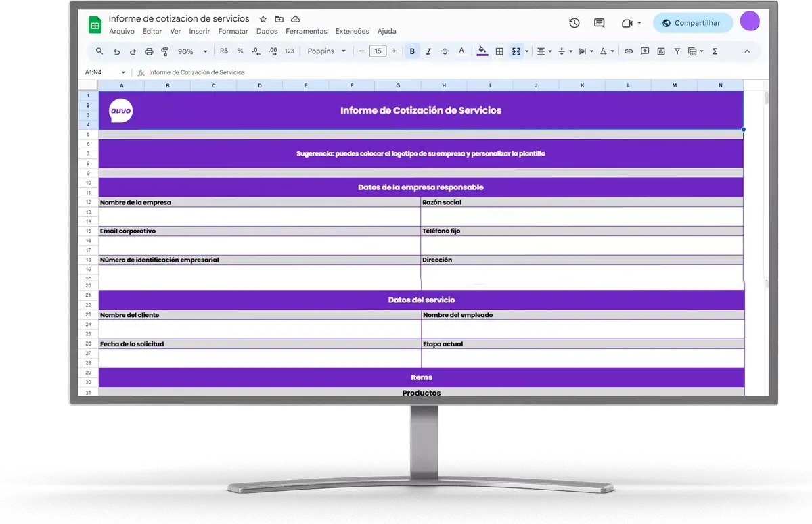The width and height of the screenshot is (812, 524).
Task: Click the Nombre de la empresa cell
Action: (x=260, y=202)
